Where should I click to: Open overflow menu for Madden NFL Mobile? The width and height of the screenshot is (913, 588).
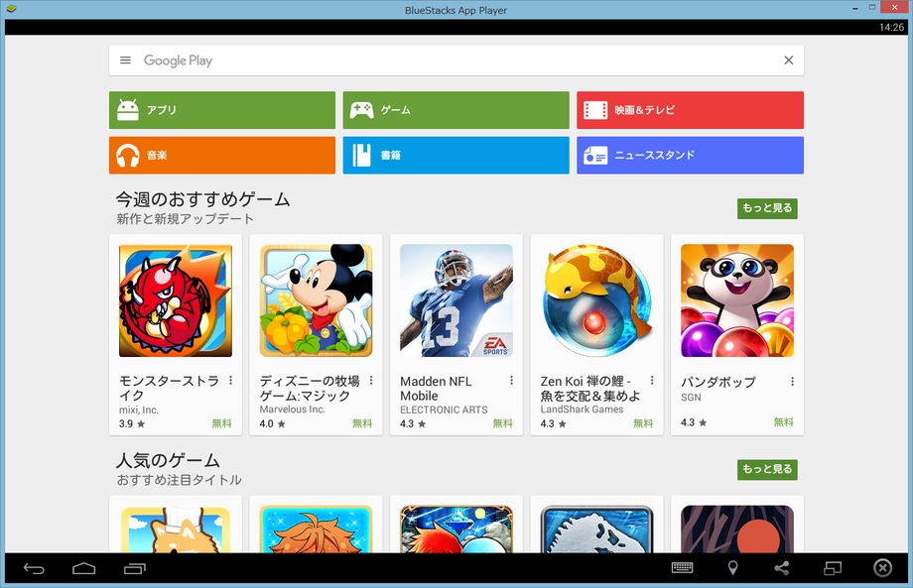click(512, 381)
